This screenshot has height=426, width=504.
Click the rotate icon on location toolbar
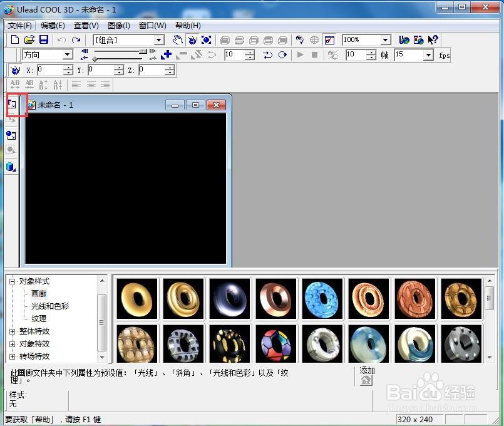15,70
